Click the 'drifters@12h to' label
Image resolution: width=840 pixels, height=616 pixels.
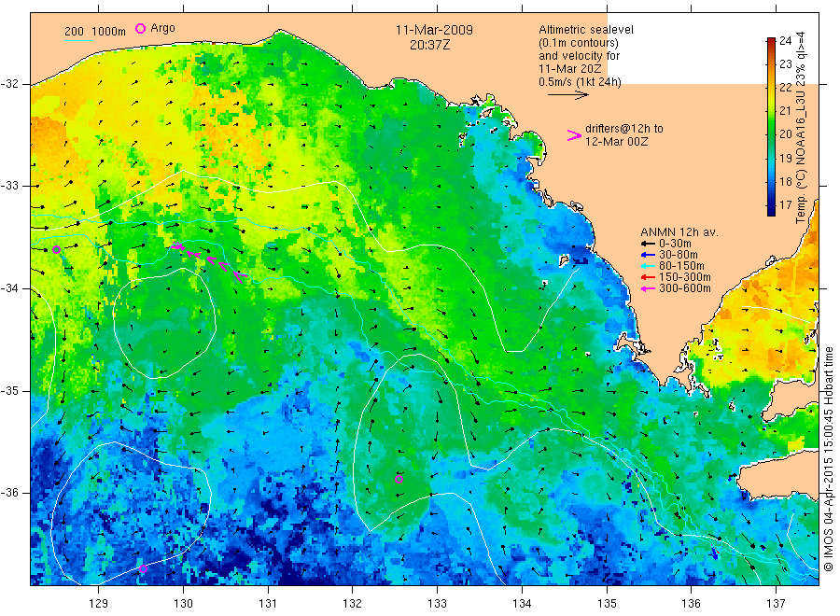[x=624, y=129]
